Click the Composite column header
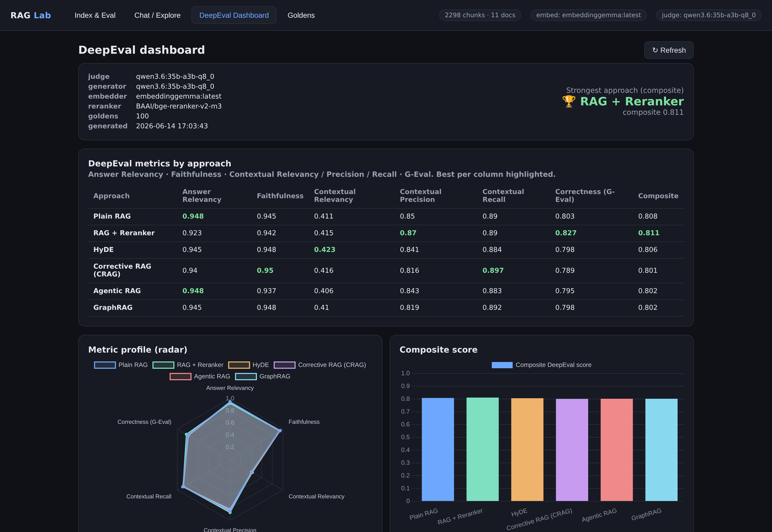 (x=658, y=196)
